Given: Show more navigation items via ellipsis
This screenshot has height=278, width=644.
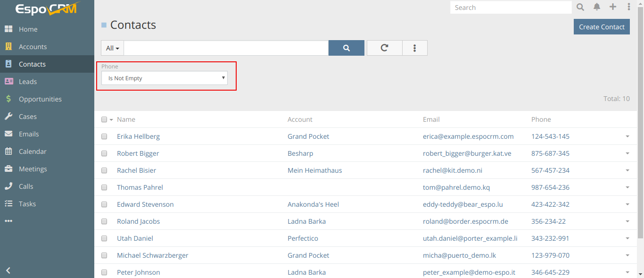Looking at the screenshot, I should (x=8, y=221).
